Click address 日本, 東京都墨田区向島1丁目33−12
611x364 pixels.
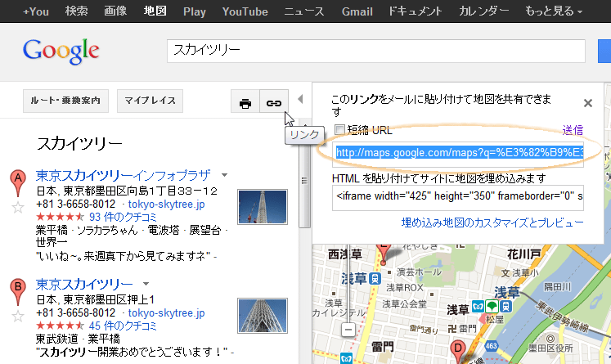127,191
